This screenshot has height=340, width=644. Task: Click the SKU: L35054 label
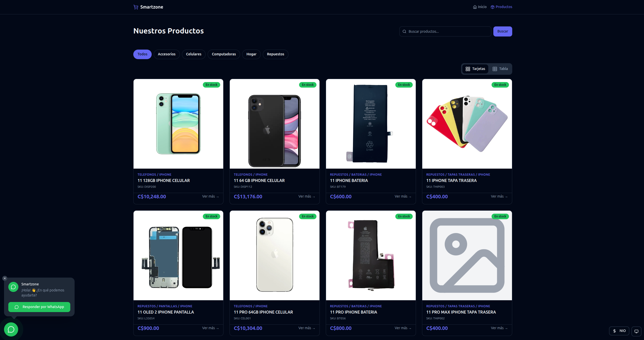[x=146, y=319]
